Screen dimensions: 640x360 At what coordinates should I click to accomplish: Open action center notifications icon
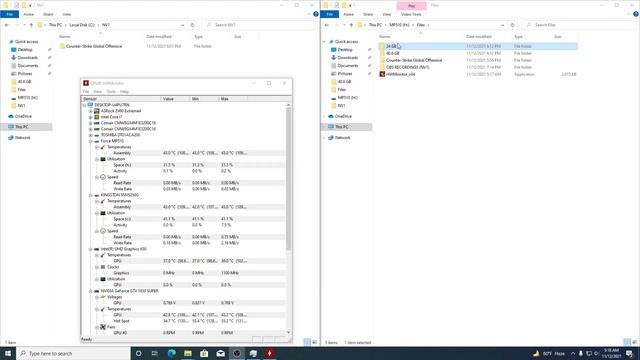(x=629, y=353)
